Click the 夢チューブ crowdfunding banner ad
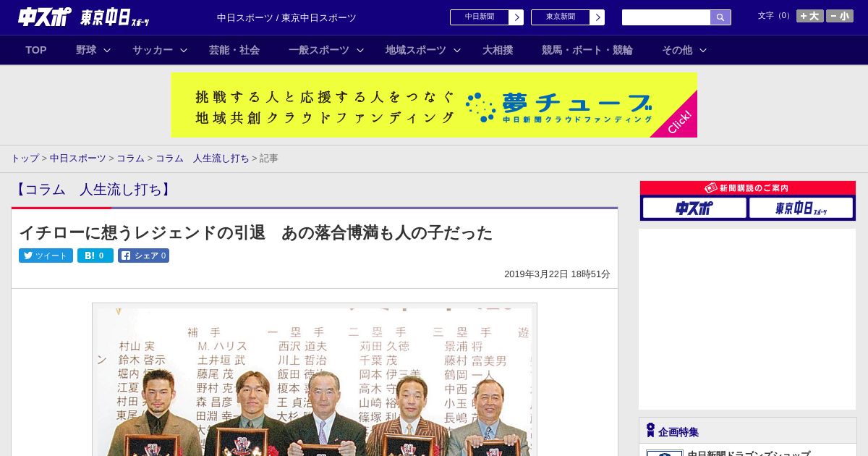Viewport: 868px width, 456px height. coord(434,105)
